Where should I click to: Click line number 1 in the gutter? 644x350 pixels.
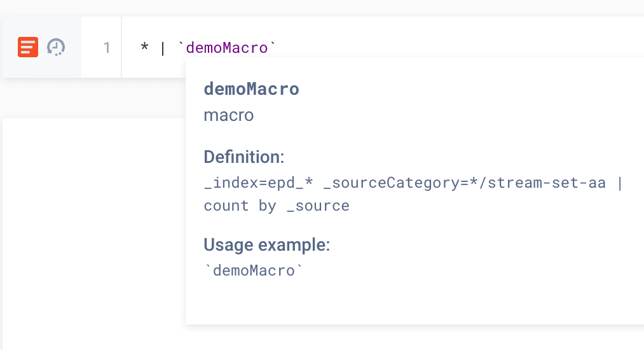click(106, 48)
